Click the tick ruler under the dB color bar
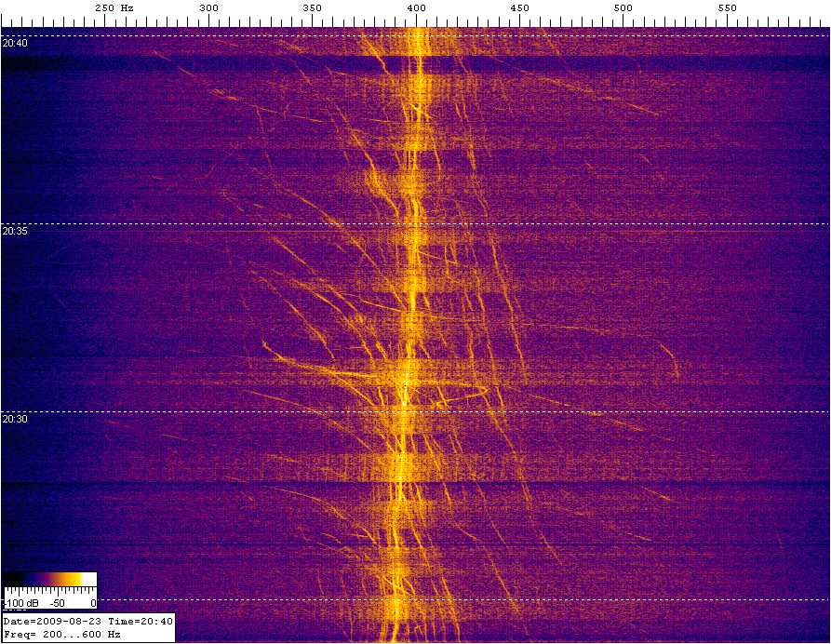Screen dimensions: 831x644 pyautogui.click(x=49, y=592)
